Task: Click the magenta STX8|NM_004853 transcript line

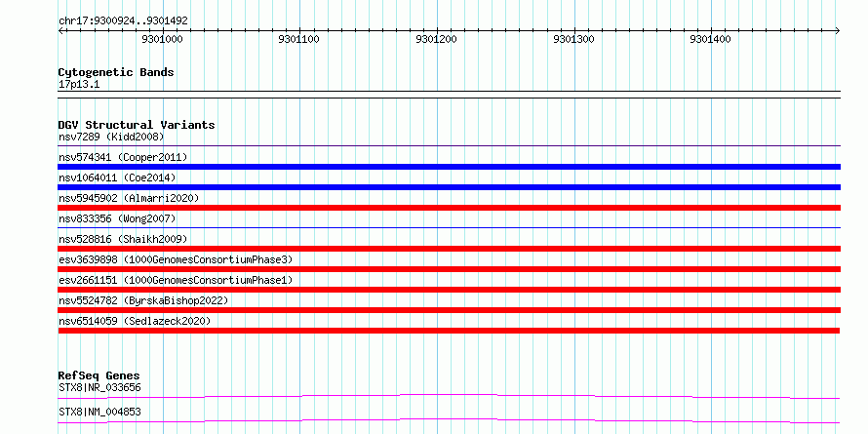Action: click(449, 420)
